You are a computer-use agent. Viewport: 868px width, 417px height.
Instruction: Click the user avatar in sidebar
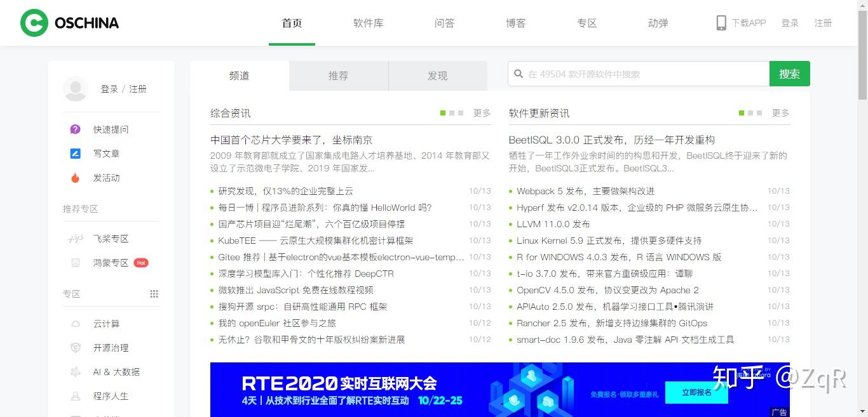coord(76,89)
